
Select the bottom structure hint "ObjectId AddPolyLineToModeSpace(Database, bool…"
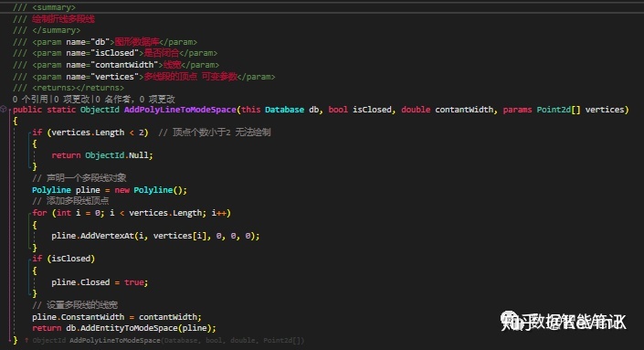click(168, 340)
